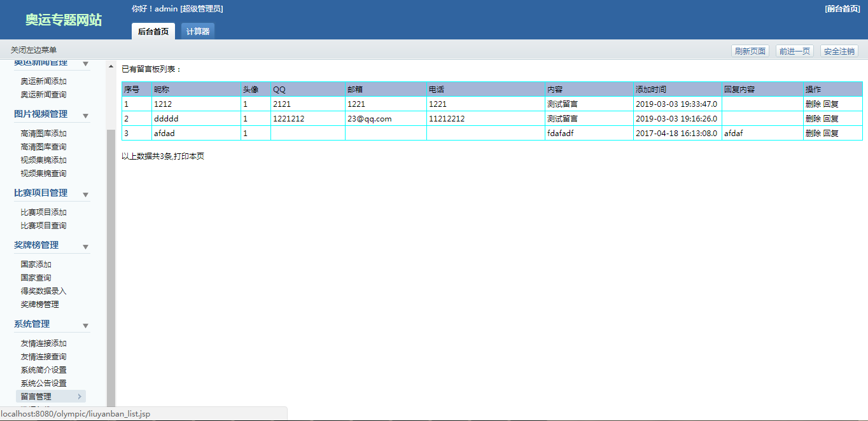The image size is (868, 421).
Task: Open 高清图库查询 in sidebar
Action: tap(43, 147)
